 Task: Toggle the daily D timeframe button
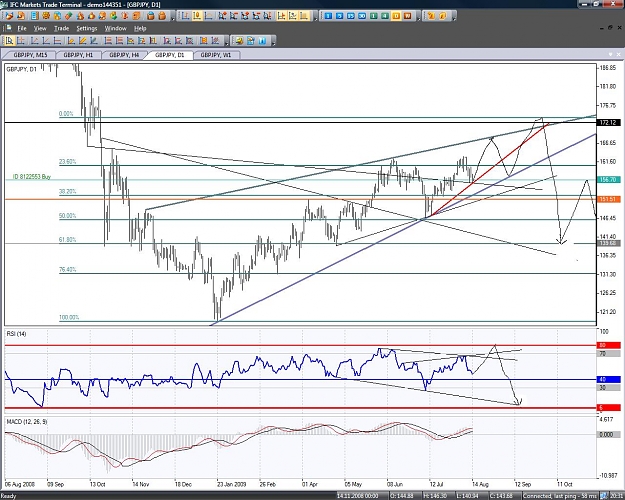coord(396,16)
